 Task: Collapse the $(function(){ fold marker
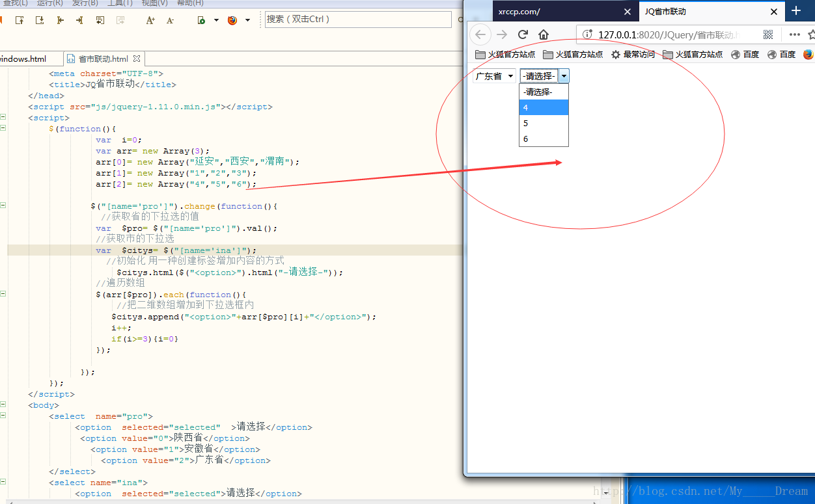pos(3,128)
